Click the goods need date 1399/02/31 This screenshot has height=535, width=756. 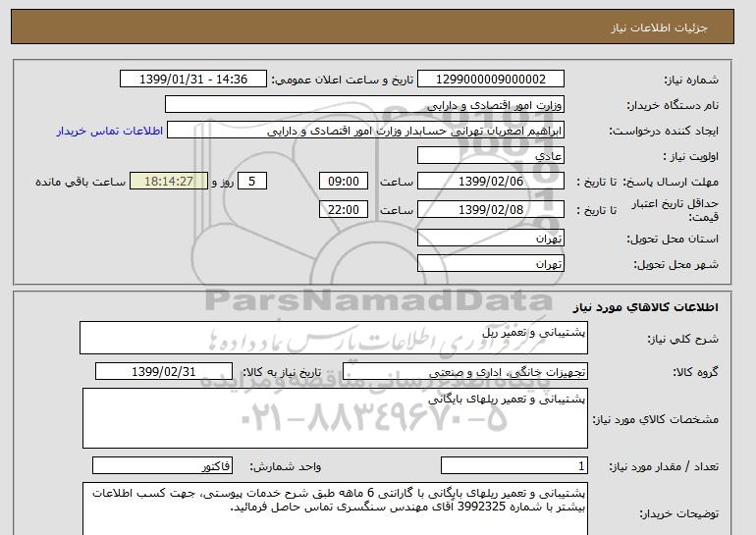point(164,372)
